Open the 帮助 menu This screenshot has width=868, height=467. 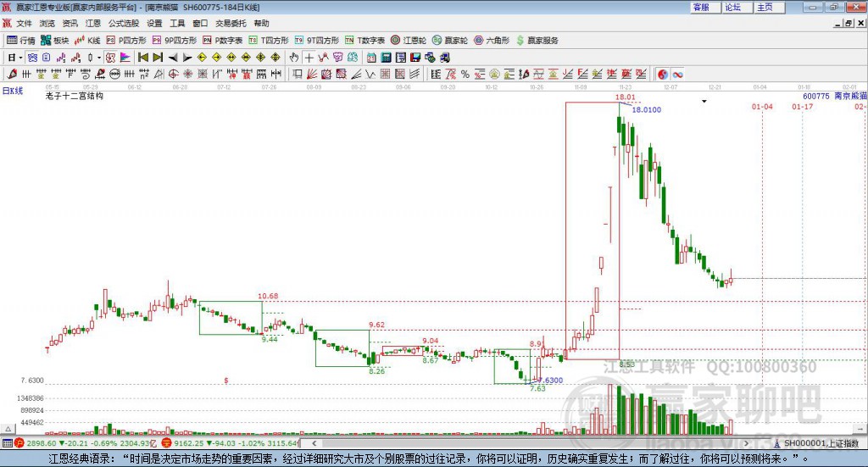click(261, 23)
